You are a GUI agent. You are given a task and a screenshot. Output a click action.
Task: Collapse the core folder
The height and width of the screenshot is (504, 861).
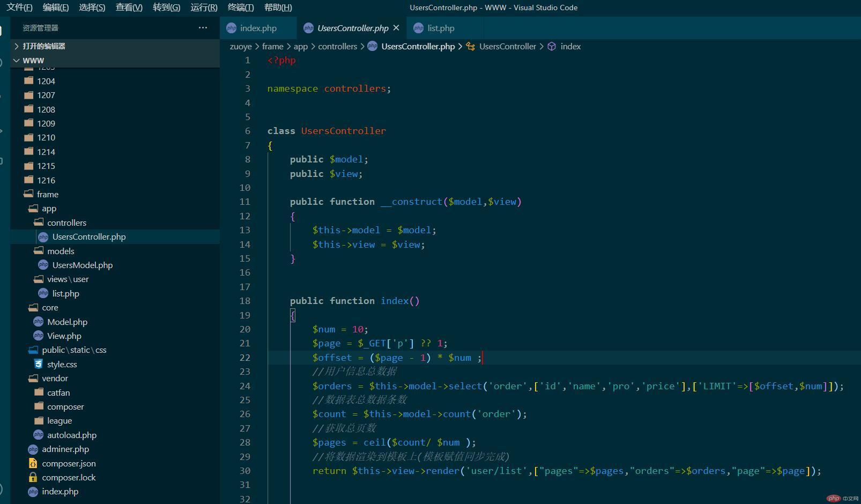tap(115, 307)
